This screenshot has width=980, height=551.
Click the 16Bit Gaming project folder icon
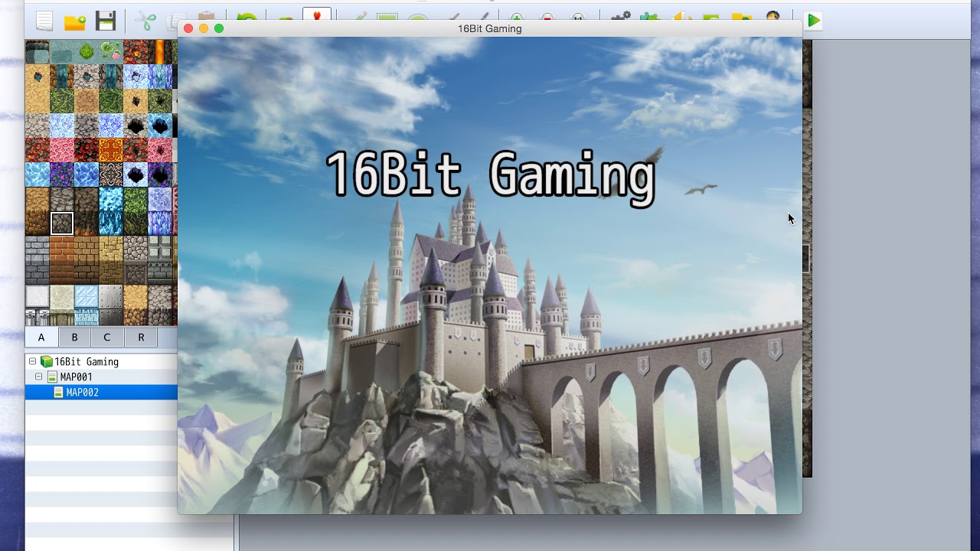coord(47,362)
